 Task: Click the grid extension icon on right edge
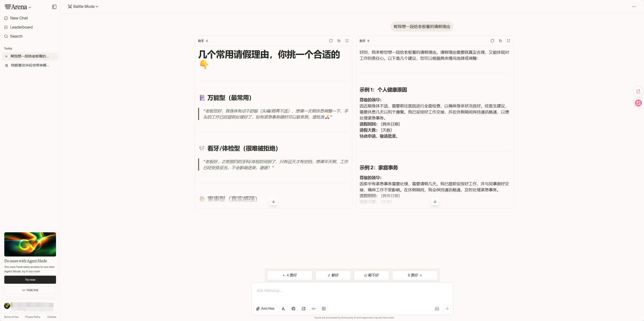(638, 91)
